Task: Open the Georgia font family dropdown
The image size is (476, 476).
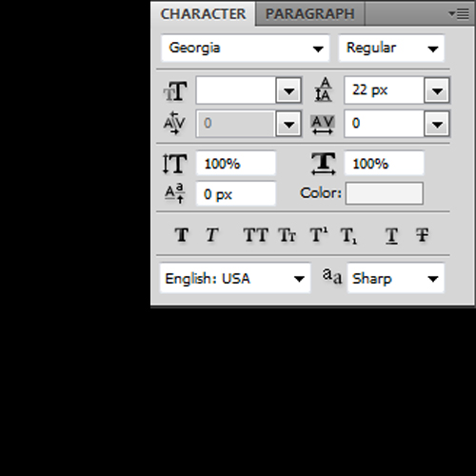Action: point(246,49)
